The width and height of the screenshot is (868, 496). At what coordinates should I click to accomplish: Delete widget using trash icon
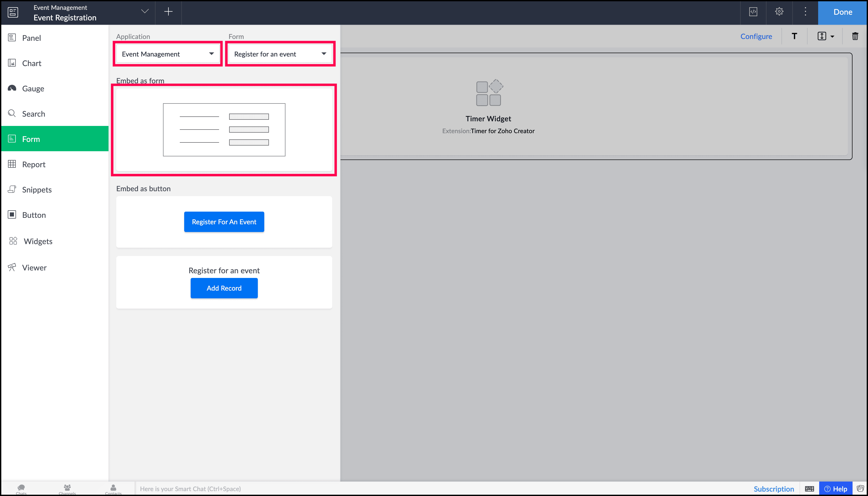[855, 36]
